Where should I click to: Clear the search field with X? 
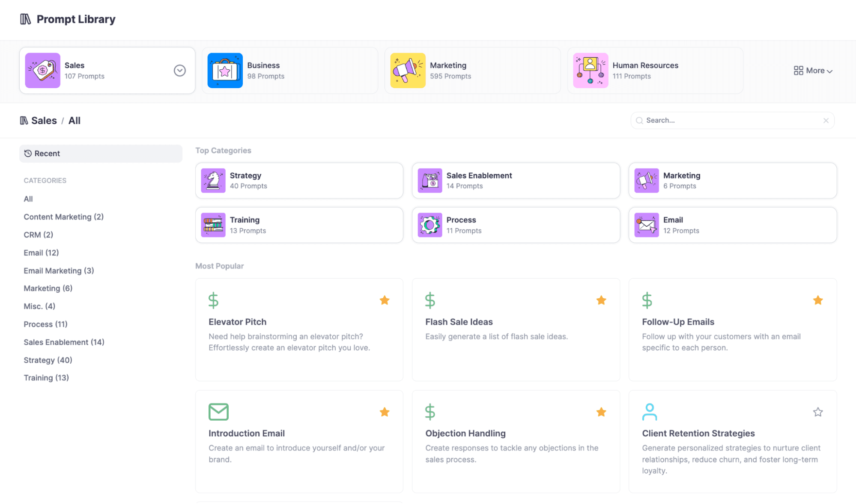(826, 121)
